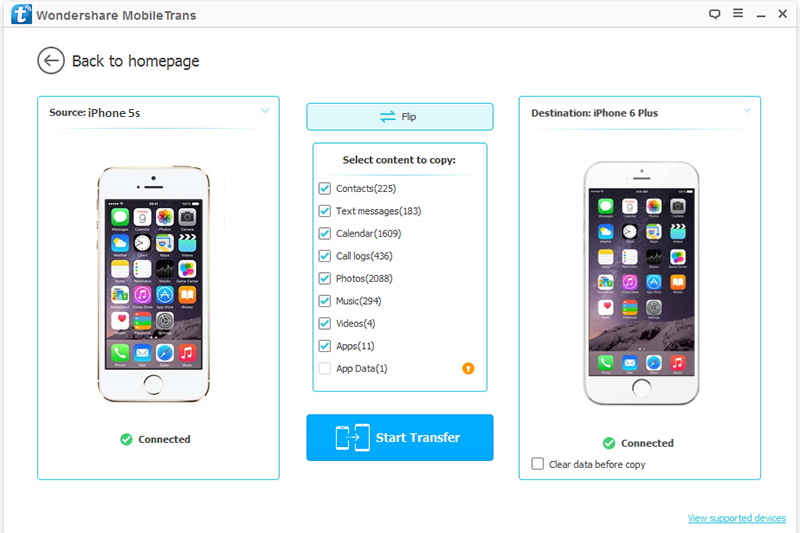Open the hamburger menu icon

click(x=738, y=13)
